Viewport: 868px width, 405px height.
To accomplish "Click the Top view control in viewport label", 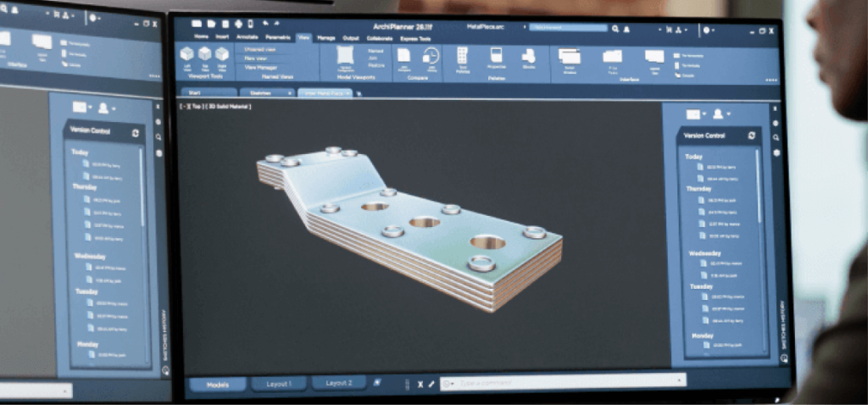I will click(197, 106).
